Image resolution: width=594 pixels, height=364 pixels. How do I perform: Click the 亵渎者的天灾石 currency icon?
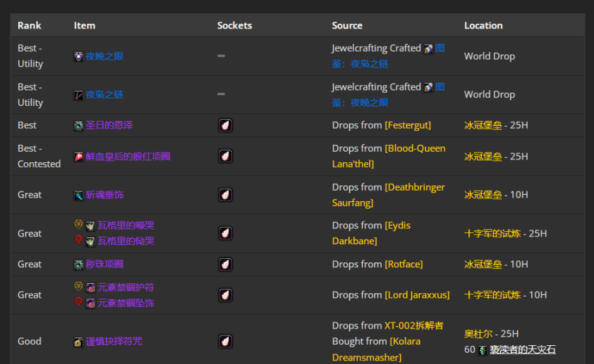tap(483, 350)
